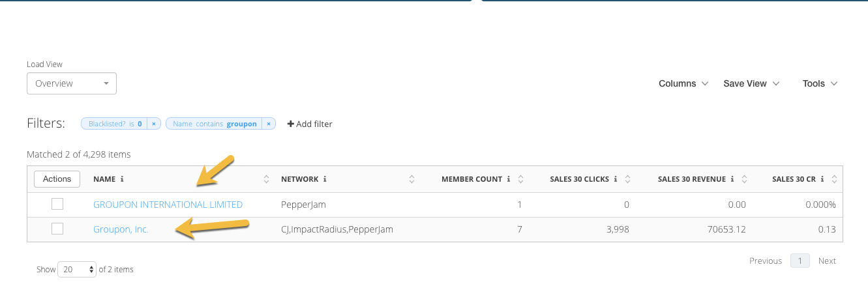Viewport: 868px width, 284px height.
Task: Click Add filter
Action: point(310,124)
